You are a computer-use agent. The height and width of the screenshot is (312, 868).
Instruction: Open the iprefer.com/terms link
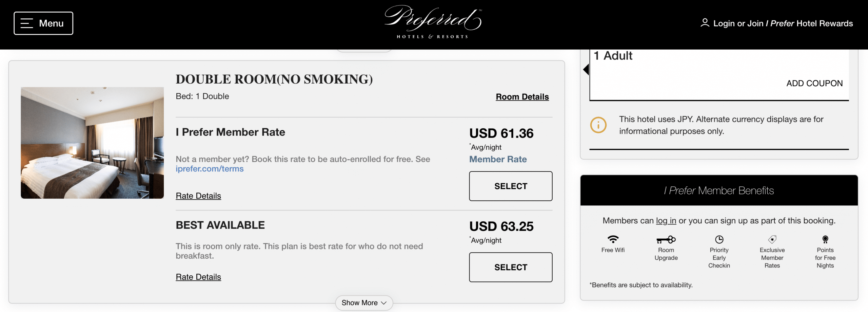point(210,169)
